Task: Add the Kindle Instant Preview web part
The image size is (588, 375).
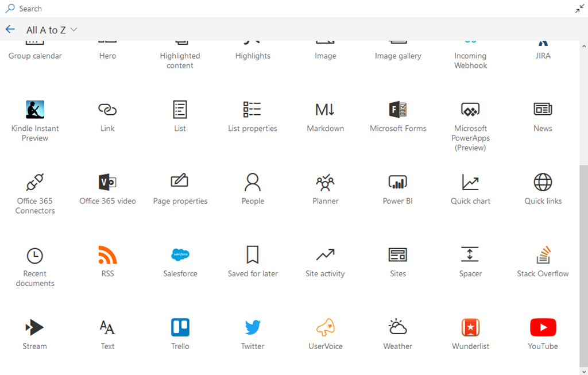Action: coord(35,110)
